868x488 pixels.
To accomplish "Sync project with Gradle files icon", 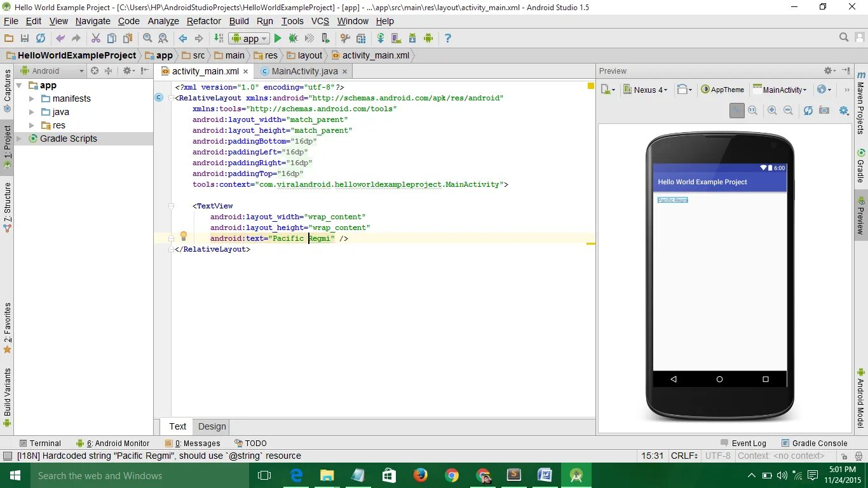I will coord(381,38).
